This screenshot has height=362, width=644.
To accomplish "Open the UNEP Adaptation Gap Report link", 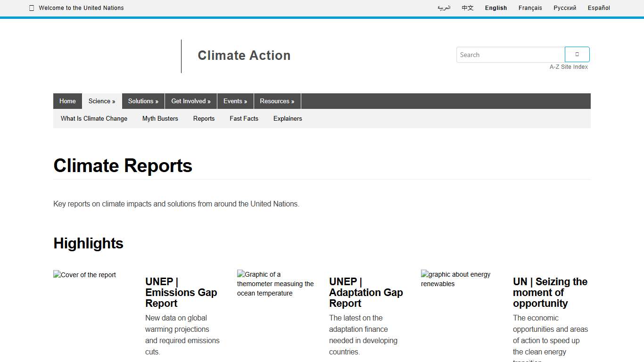I will 365,292.
